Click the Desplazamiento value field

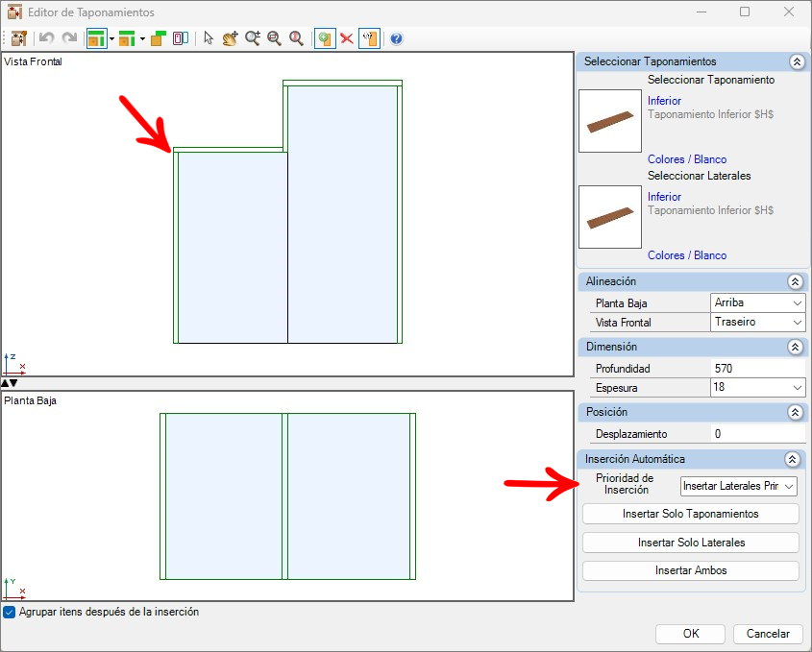point(757,434)
